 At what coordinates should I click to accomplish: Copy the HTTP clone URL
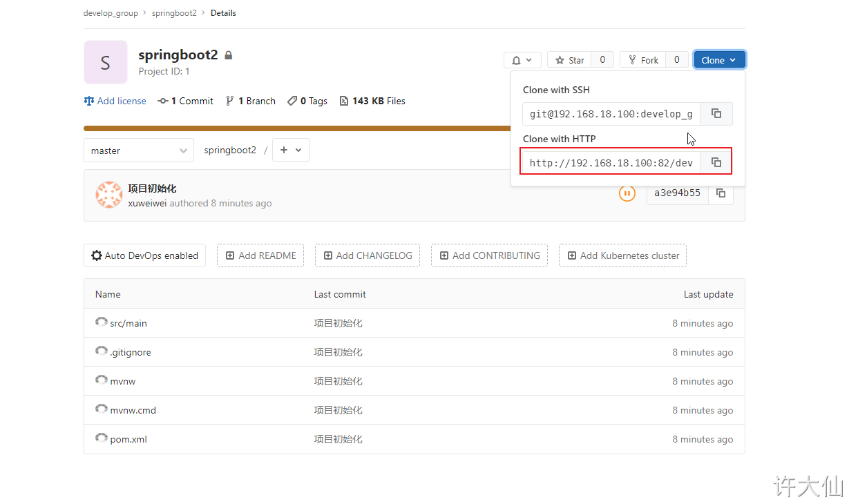click(x=716, y=163)
